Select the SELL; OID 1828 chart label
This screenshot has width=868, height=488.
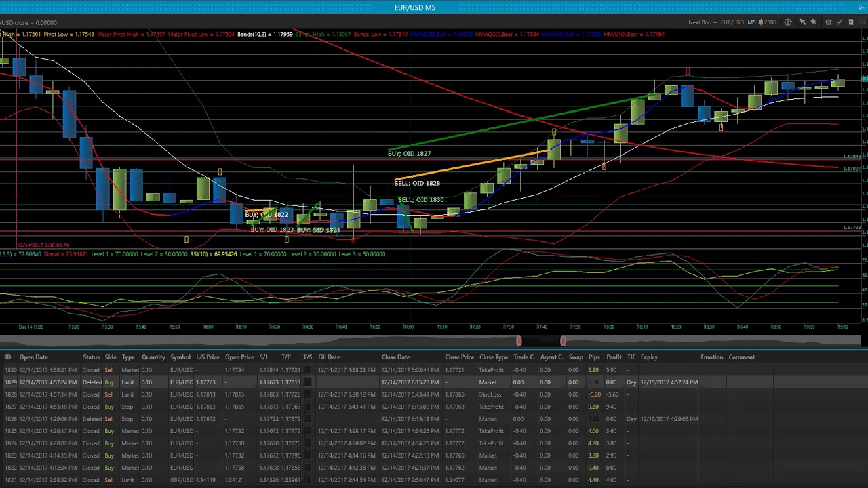[417, 183]
